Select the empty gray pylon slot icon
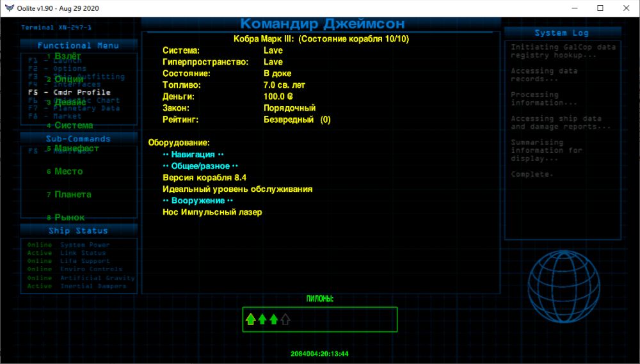 pos(285,319)
